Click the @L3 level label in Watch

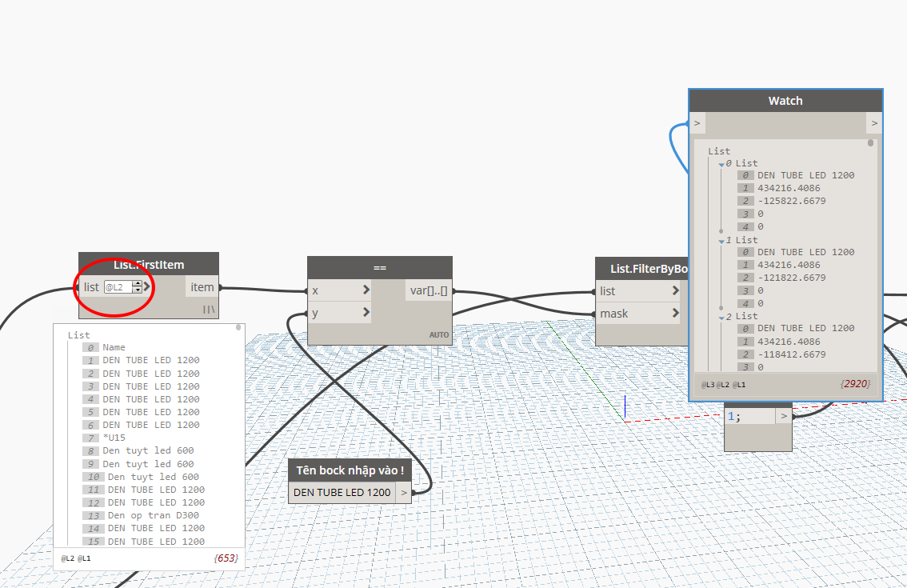click(707, 385)
